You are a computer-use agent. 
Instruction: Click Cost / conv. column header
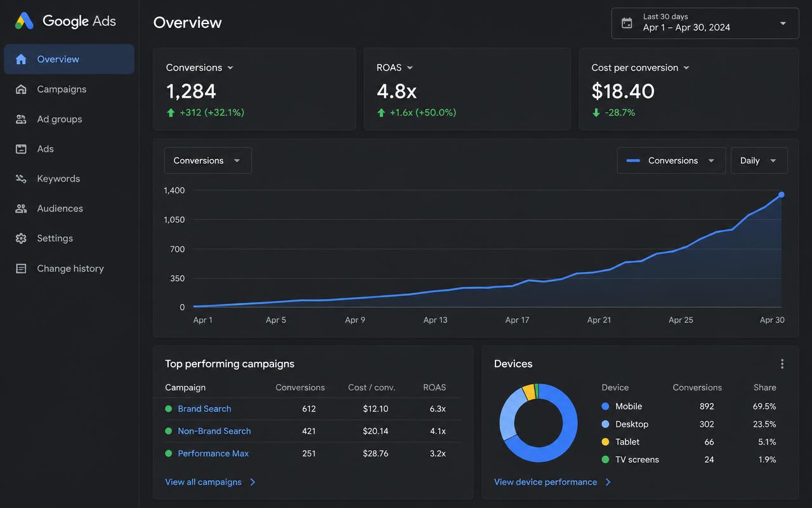tap(372, 387)
